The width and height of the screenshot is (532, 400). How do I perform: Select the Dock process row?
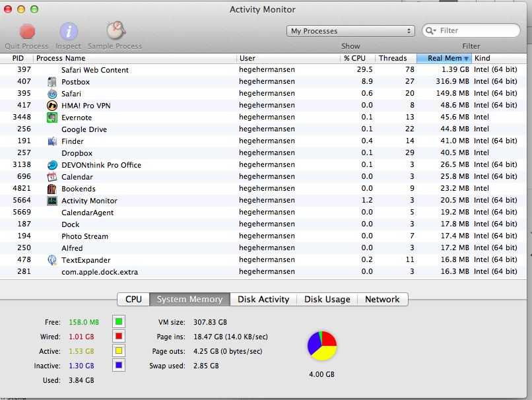pos(263,224)
